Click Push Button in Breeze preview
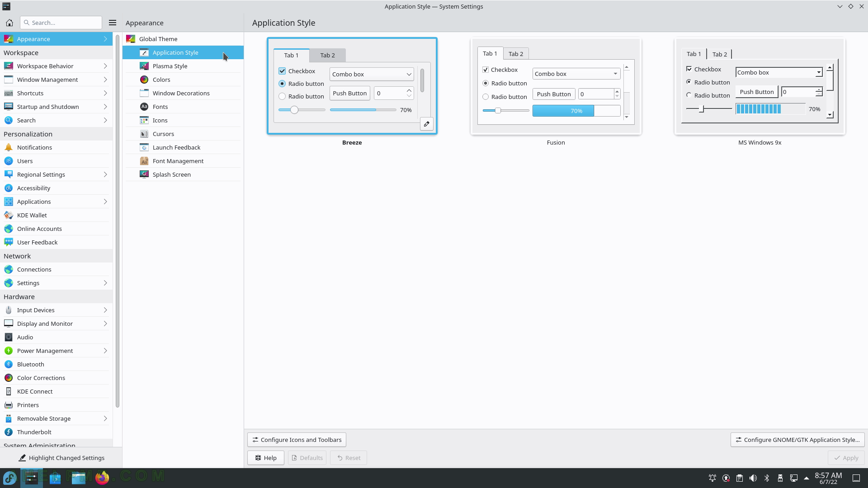 [350, 93]
